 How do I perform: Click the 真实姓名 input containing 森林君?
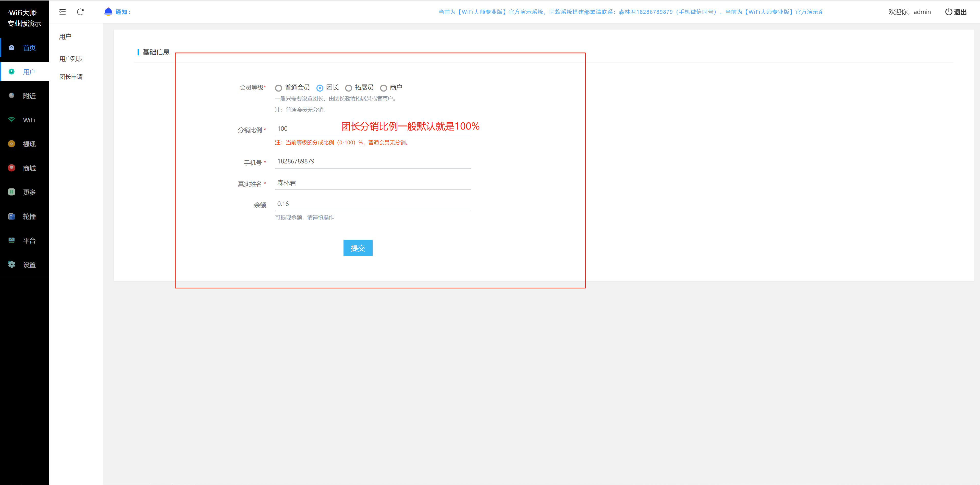[x=373, y=182]
